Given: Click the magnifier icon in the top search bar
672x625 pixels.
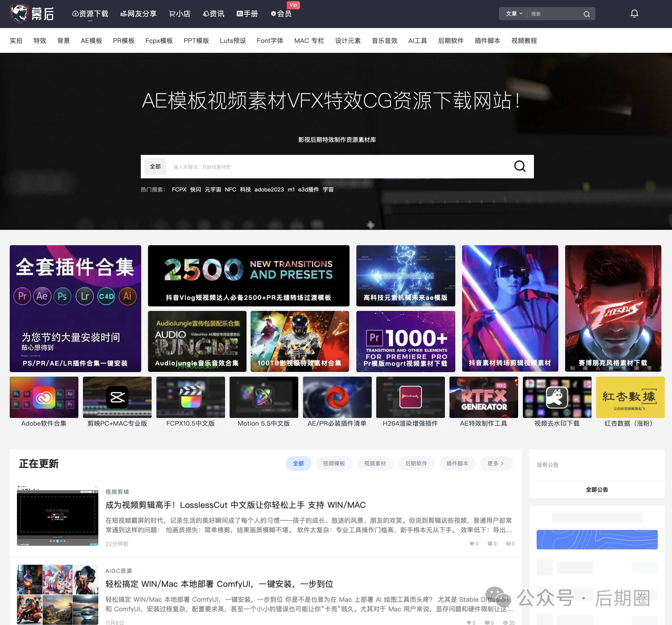Looking at the screenshot, I should coord(587,14).
